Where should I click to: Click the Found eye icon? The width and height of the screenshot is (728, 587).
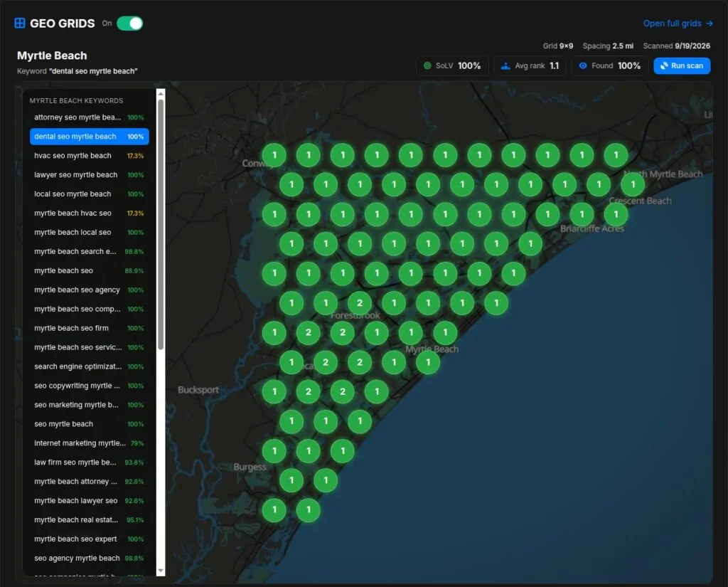coord(583,65)
